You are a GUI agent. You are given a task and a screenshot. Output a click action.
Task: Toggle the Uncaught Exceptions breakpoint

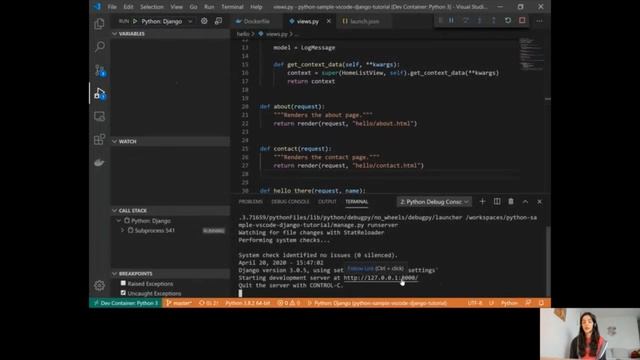pyautogui.click(x=123, y=293)
